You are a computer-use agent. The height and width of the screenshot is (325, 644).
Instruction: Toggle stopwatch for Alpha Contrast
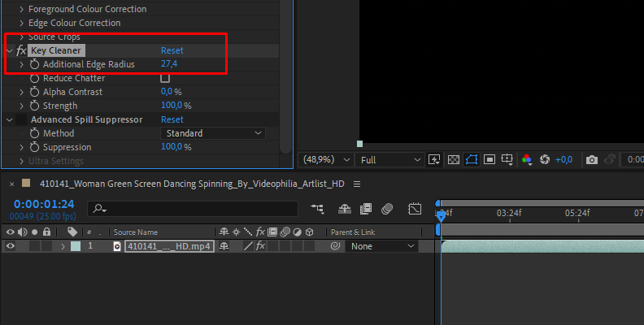(x=34, y=92)
